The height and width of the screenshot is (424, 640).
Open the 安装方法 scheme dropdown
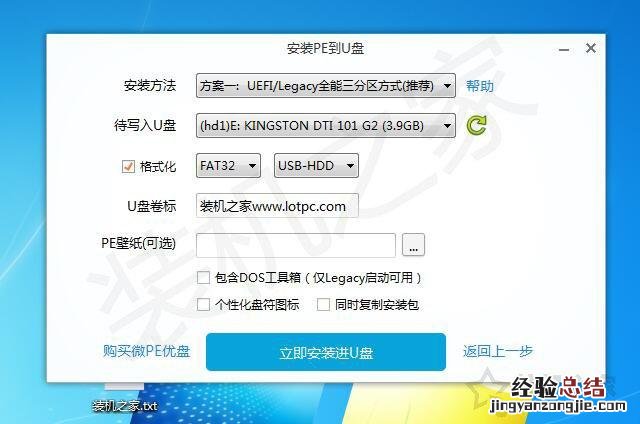326,86
